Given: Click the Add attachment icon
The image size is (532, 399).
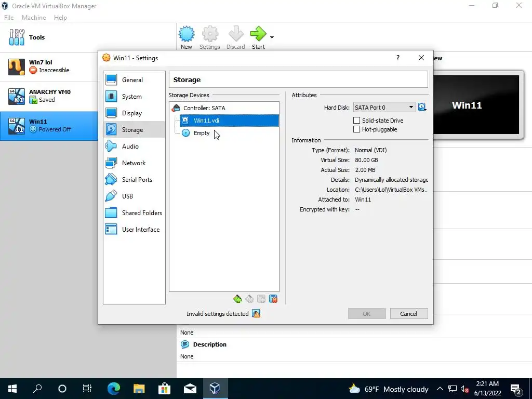Looking at the screenshot, I should [261, 299].
